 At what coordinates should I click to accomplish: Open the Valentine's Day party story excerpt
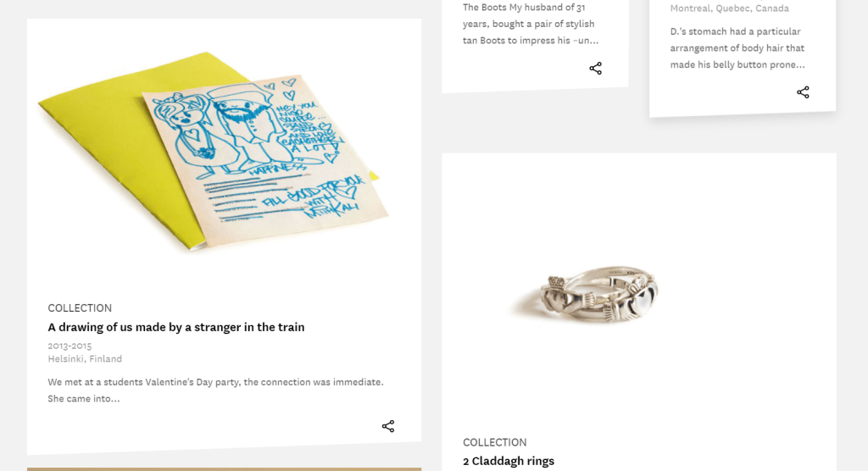[215, 391]
